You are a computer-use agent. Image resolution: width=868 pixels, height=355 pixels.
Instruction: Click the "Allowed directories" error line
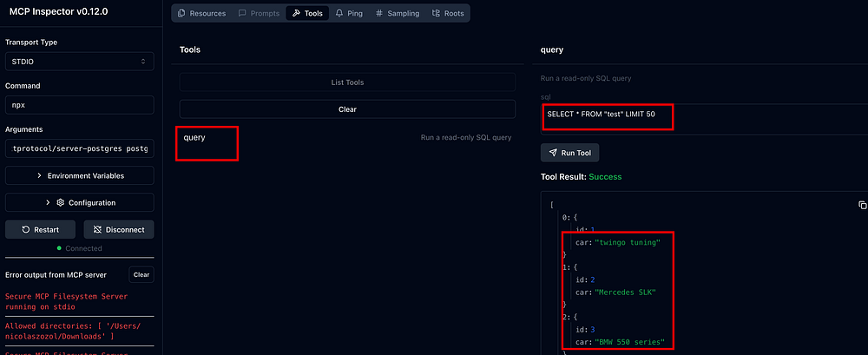[73, 332]
